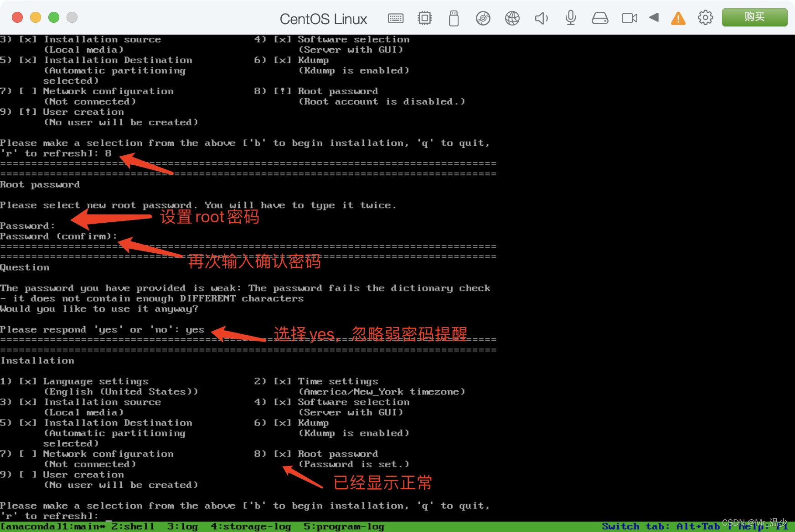The width and height of the screenshot is (795, 532).
Task: Click the camera video icon
Action: tap(630, 18)
